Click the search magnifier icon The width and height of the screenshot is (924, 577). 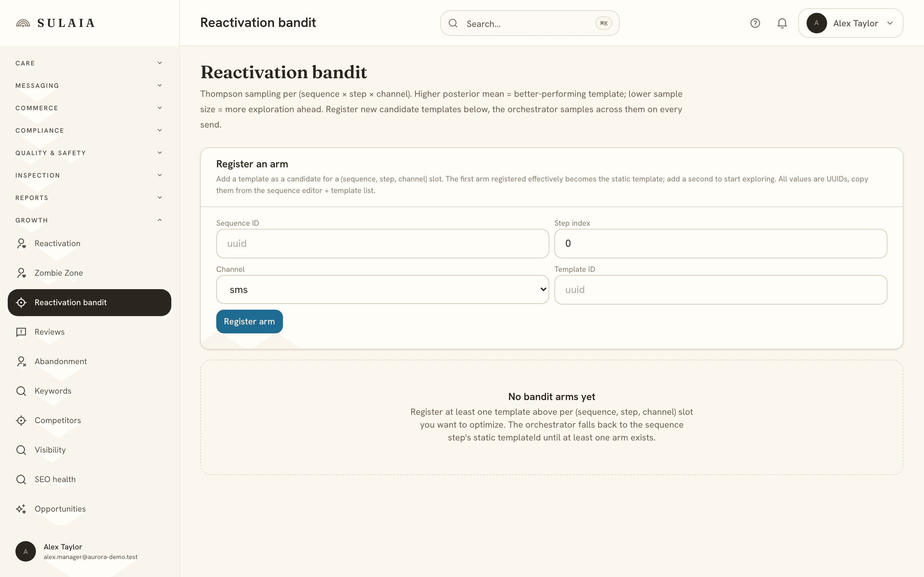pyautogui.click(x=453, y=23)
